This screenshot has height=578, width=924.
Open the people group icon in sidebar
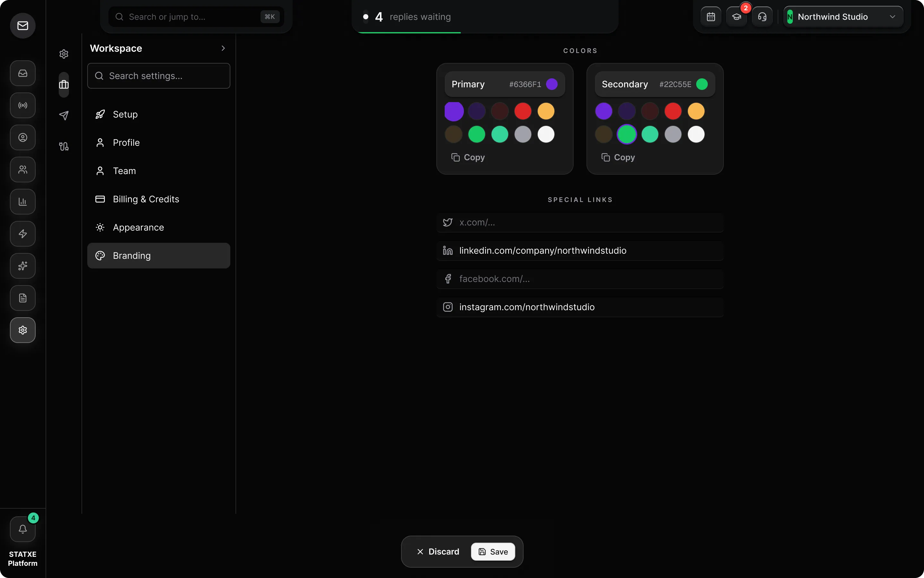22,169
